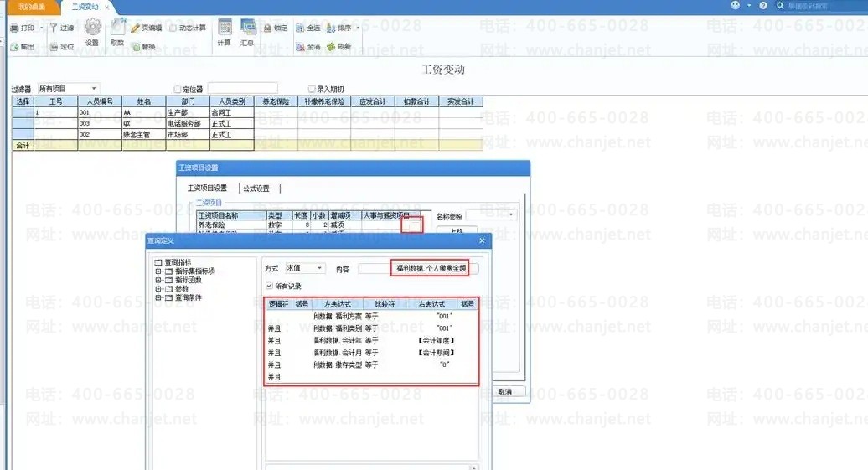Click the 定位器 text input field

point(242,88)
